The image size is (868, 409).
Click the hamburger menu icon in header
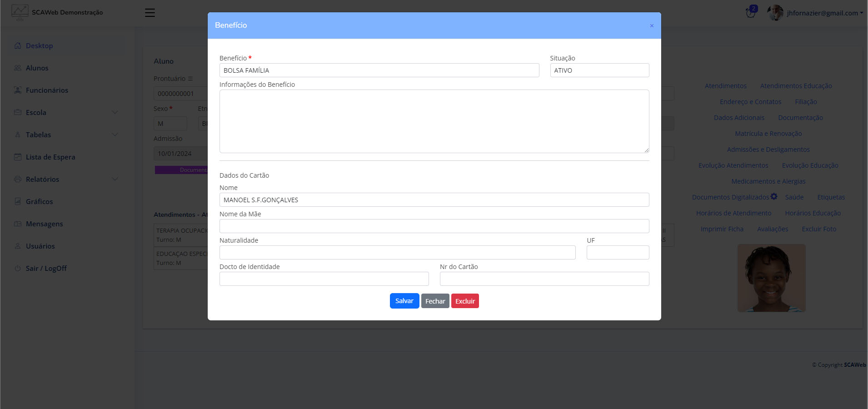pyautogui.click(x=150, y=13)
